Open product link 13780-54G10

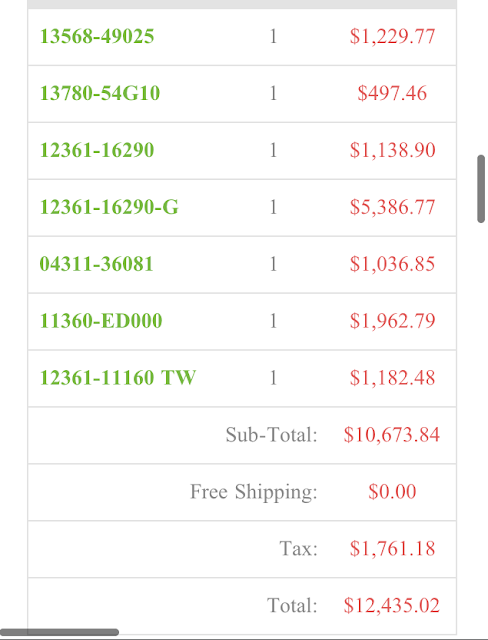coord(100,93)
